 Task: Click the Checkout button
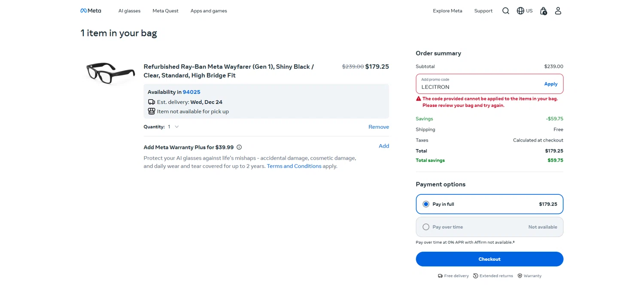[489, 259]
